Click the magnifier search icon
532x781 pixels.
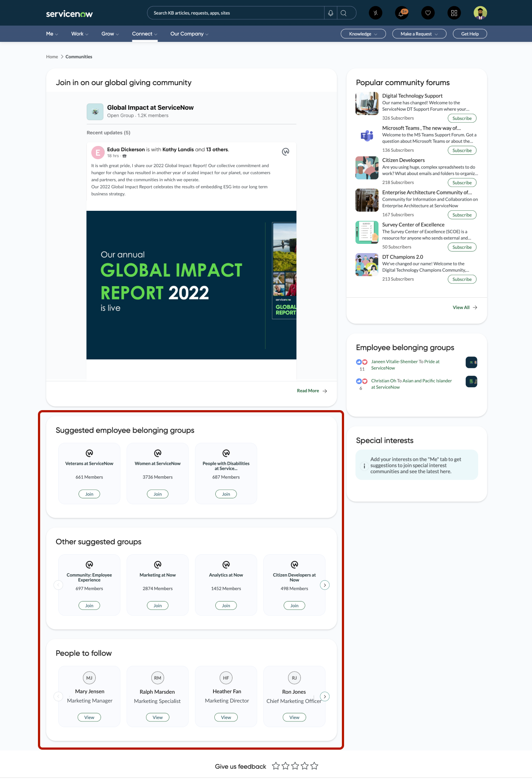[x=344, y=13]
